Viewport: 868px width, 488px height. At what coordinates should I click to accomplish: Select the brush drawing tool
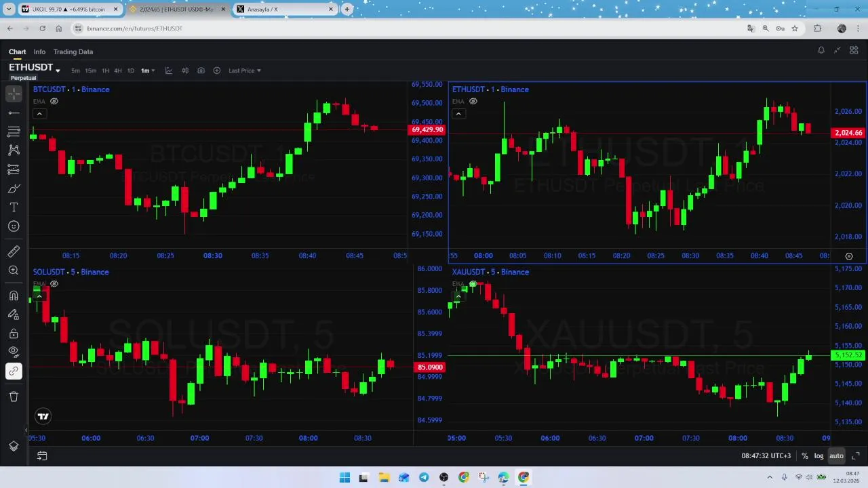click(x=14, y=188)
